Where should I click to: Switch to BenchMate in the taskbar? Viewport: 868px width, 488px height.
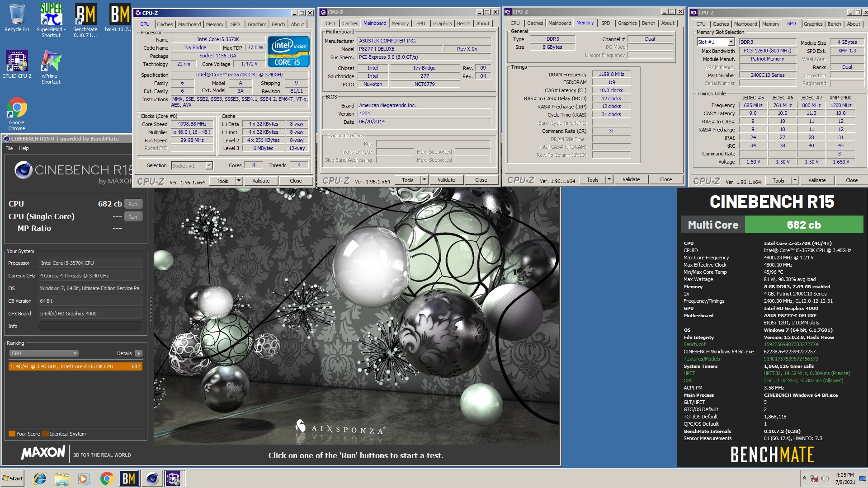[x=129, y=479]
